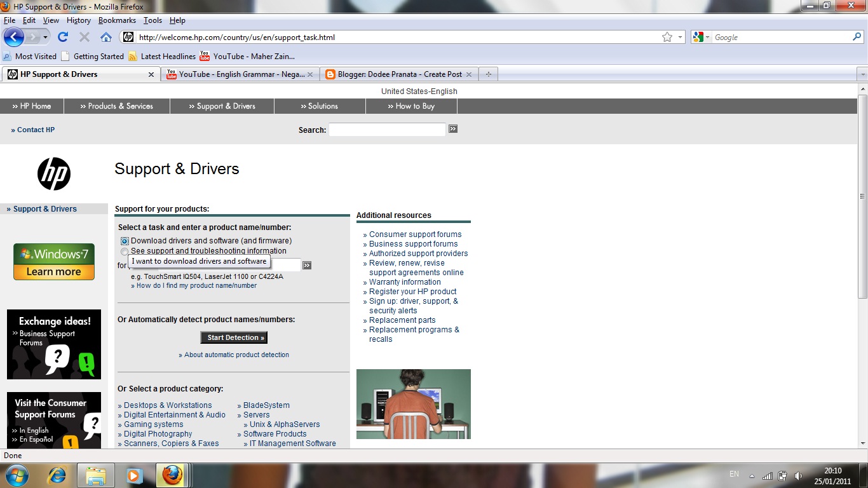Image resolution: width=868 pixels, height=488 pixels.
Task: Open the Help menu
Action: pyautogui.click(x=177, y=20)
